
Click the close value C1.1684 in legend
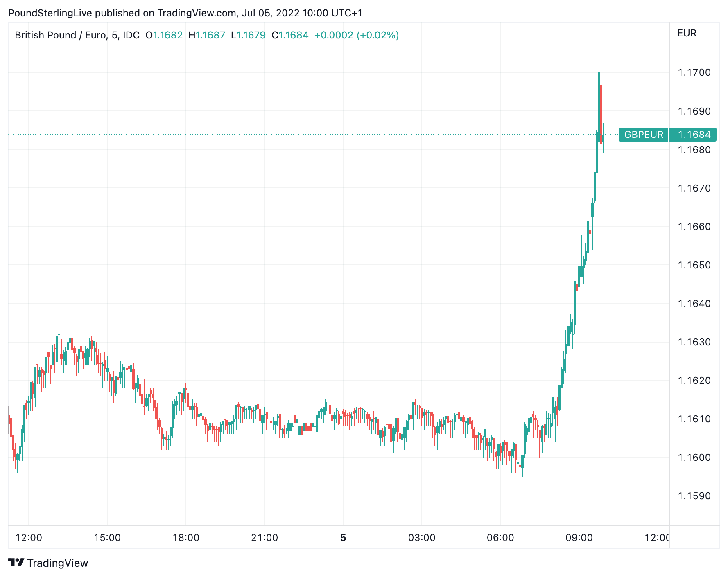[x=290, y=35]
